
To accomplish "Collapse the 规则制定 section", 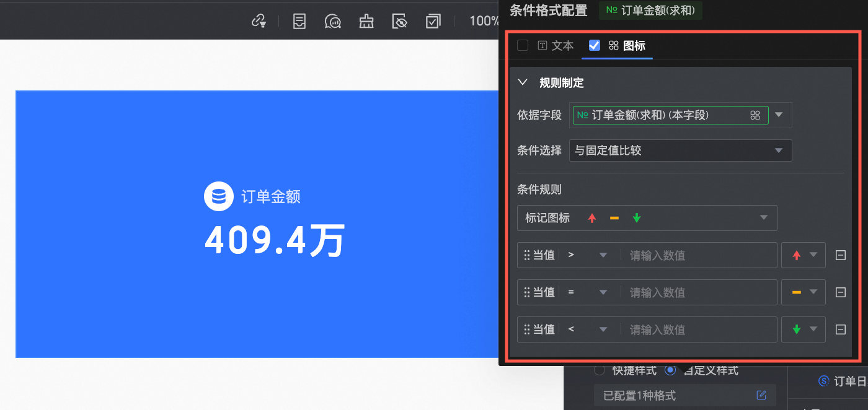I will coord(523,82).
